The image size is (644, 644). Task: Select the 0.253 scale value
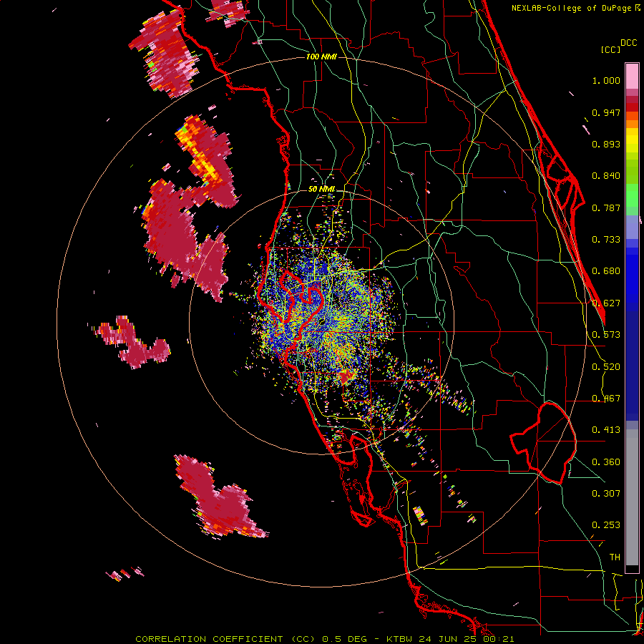[606, 525]
